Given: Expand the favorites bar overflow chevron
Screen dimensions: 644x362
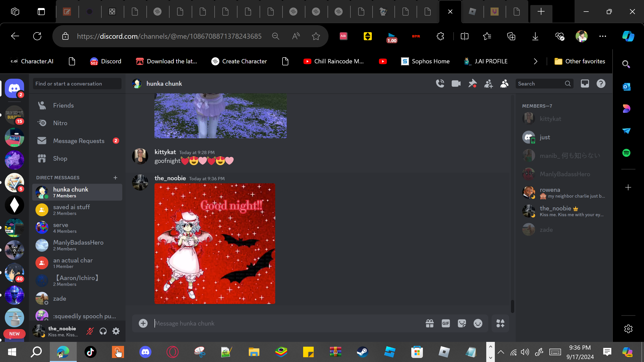Looking at the screenshot, I should pos(535,61).
